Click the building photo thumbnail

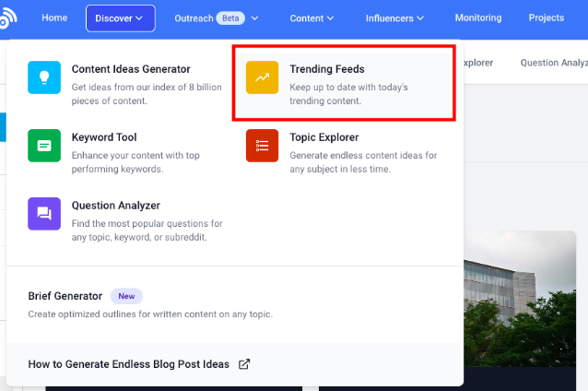tap(526, 304)
